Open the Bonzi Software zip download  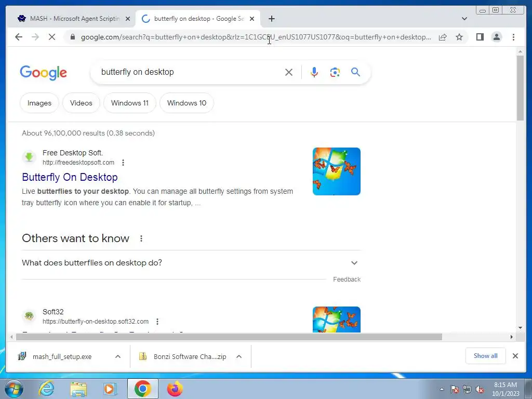183,356
